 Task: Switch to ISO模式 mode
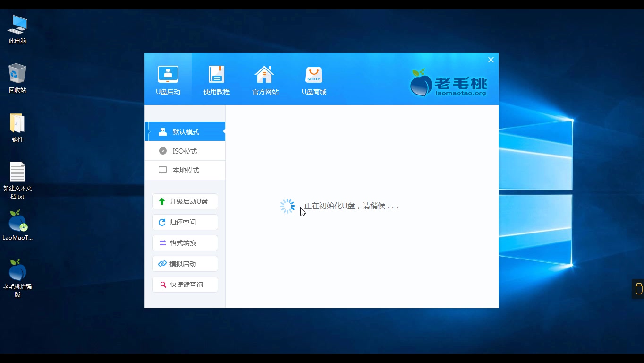(x=185, y=151)
